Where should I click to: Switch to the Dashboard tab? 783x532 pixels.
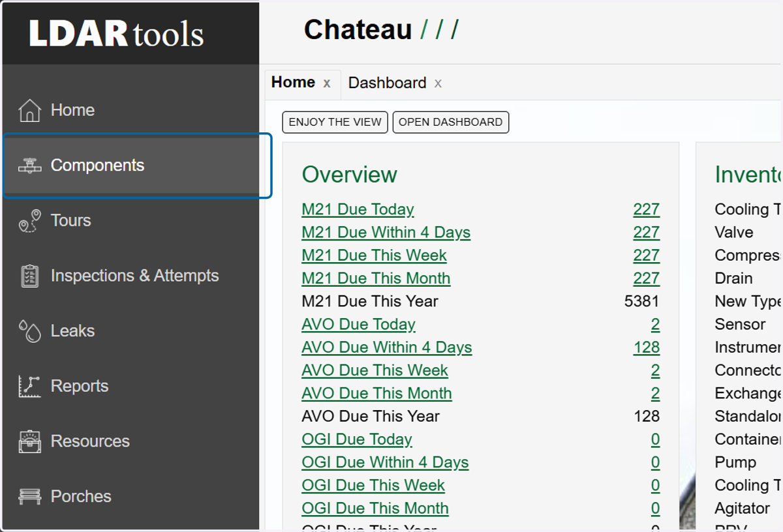[387, 83]
